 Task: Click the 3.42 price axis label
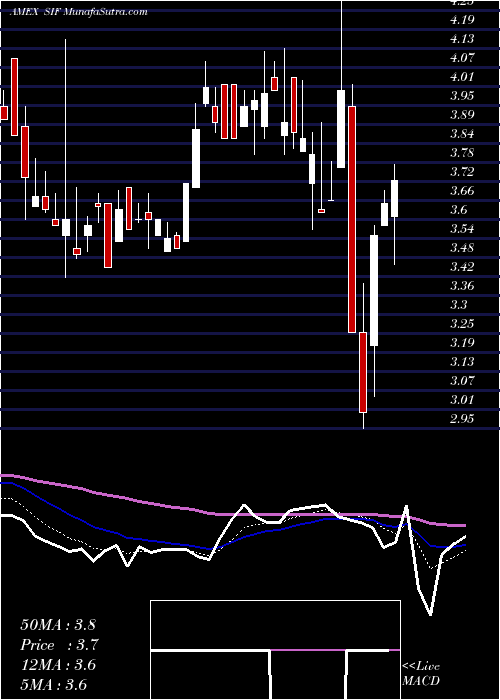[x=462, y=267]
